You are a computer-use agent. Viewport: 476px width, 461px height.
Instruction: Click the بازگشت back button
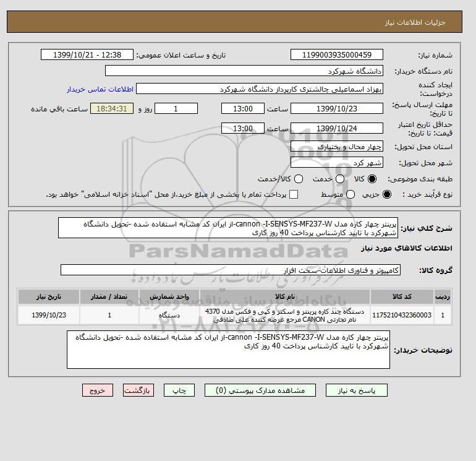[x=138, y=390]
